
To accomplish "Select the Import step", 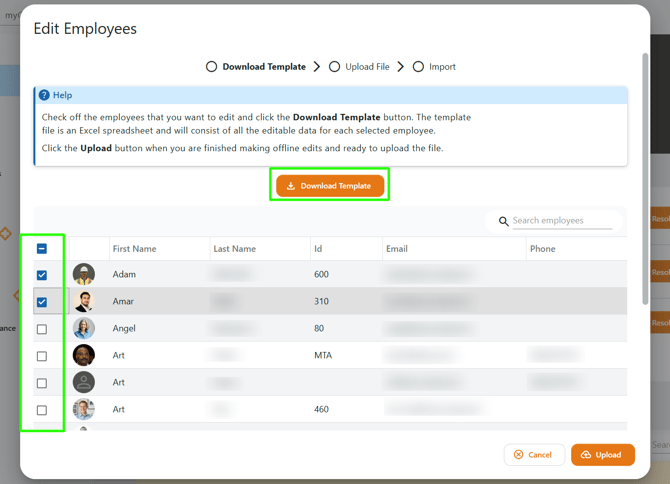I will click(434, 67).
